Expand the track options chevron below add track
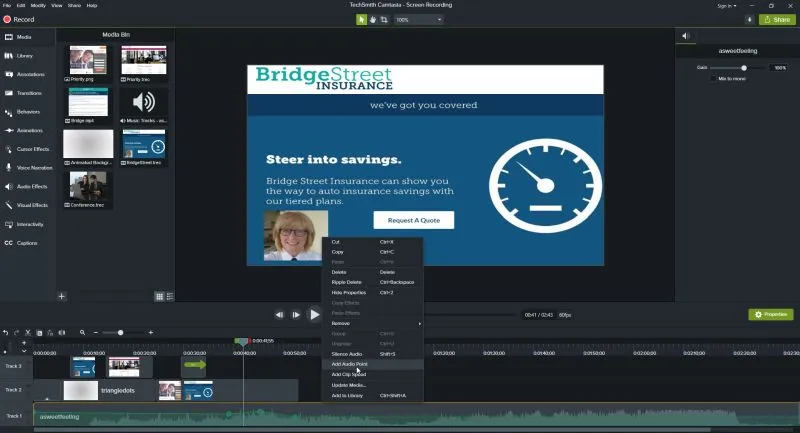The height and width of the screenshot is (433, 800). pyautogui.click(x=23, y=351)
